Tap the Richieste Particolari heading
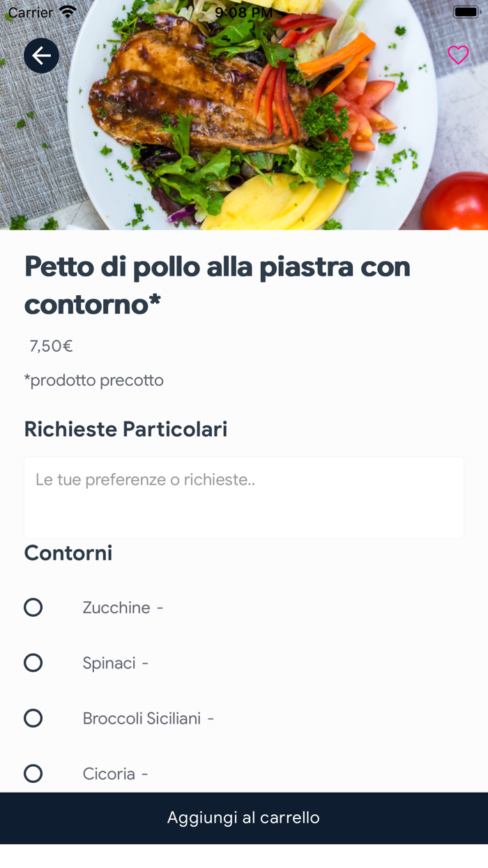488x868 pixels. 125,429
